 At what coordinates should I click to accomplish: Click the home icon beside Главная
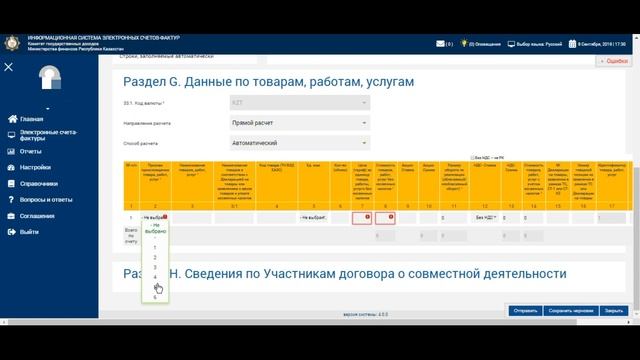click(x=13, y=119)
